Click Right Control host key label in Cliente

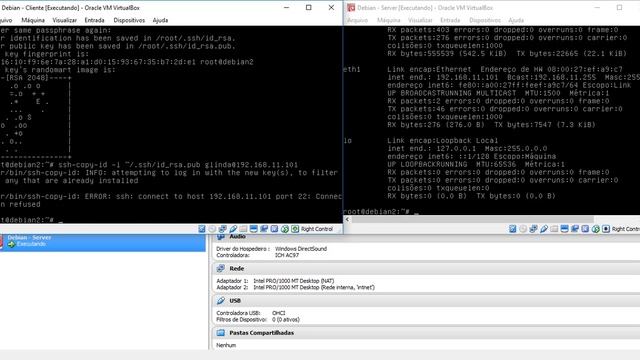tap(317, 229)
